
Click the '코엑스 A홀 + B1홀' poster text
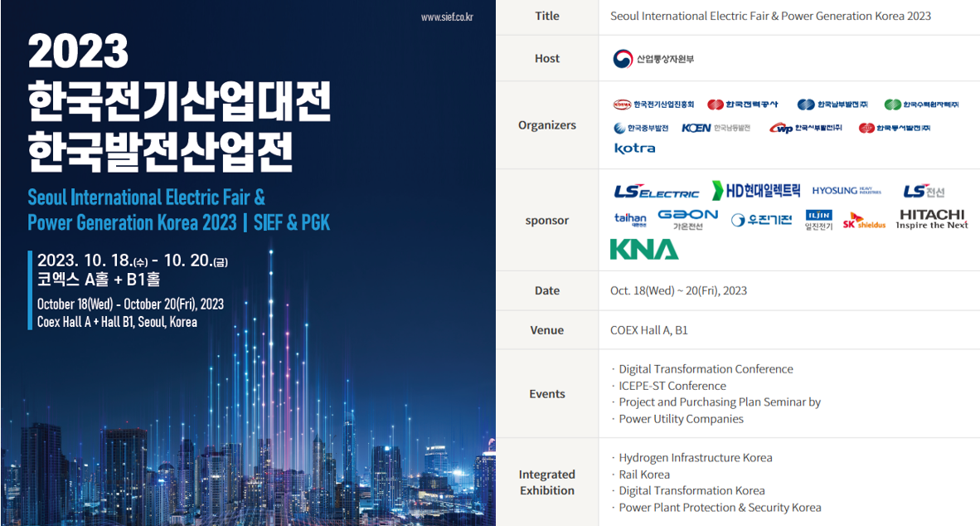[99, 279]
